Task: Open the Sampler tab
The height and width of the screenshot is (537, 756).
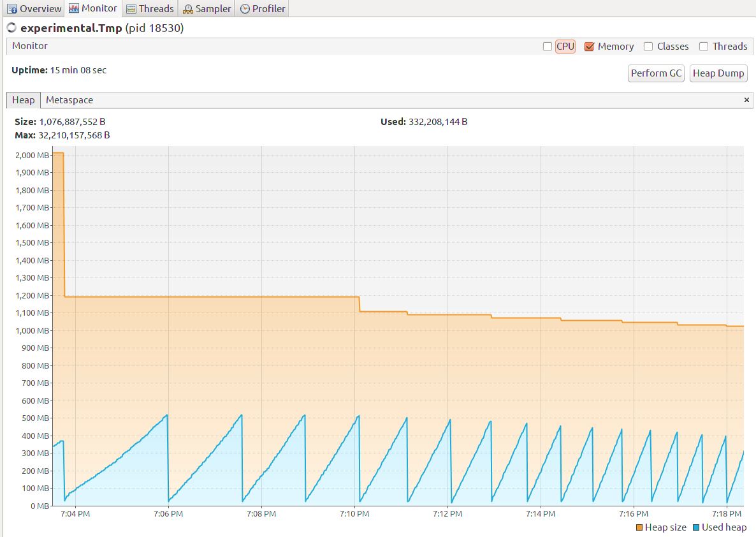Action: coord(207,9)
